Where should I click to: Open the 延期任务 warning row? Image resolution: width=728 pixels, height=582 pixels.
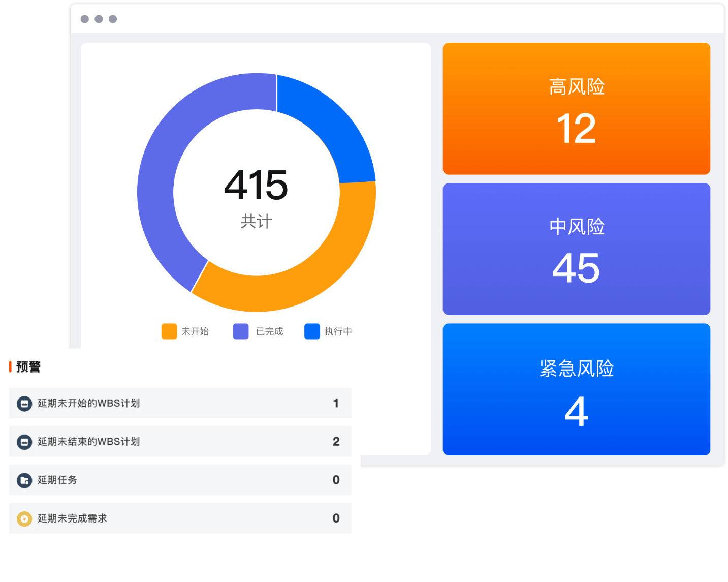click(x=180, y=480)
